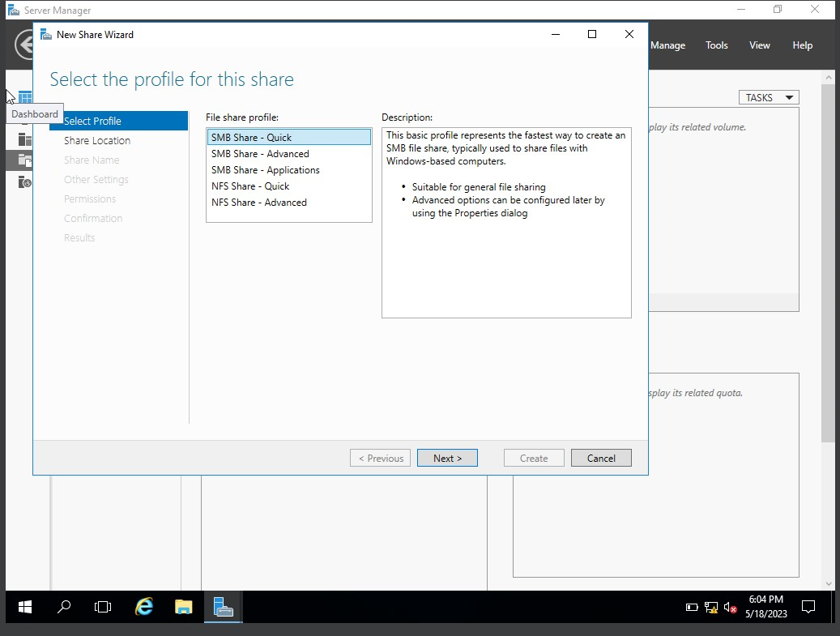
Task: Open the Windows Start menu
Action: click(24, 606)
